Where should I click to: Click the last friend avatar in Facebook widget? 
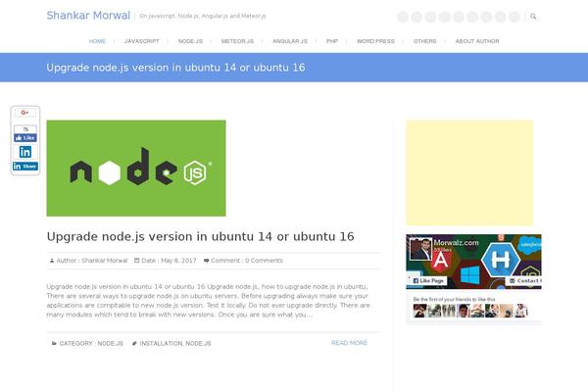click(521, 311)
